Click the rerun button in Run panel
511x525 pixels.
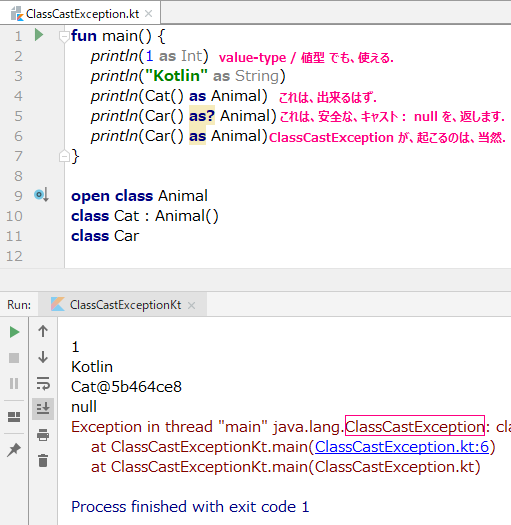click(x=14, y=332)
